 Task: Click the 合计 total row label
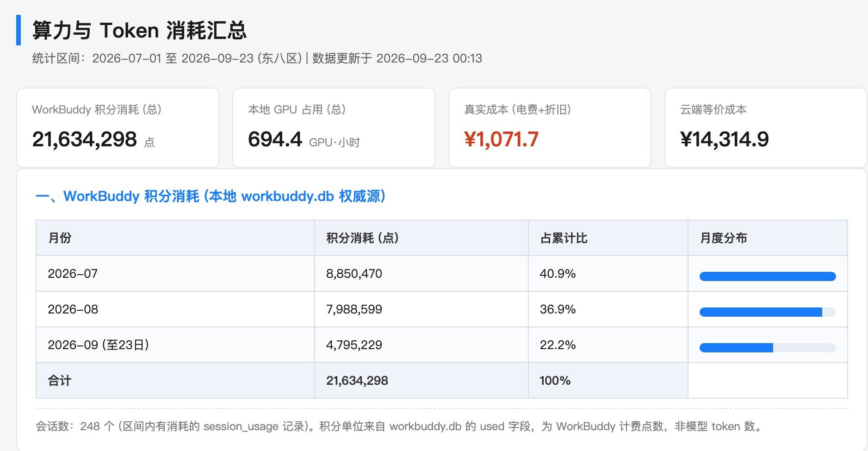pyautogui.click(x=60, y=381)
